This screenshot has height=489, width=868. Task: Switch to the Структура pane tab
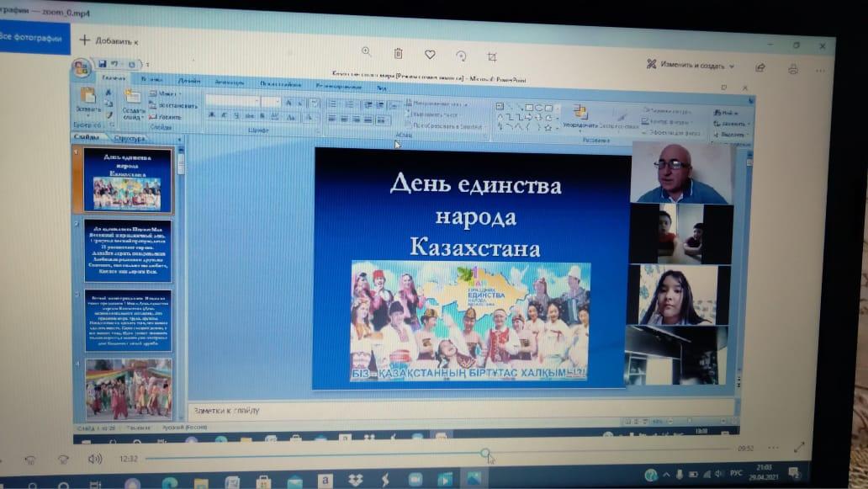point(129,138)
